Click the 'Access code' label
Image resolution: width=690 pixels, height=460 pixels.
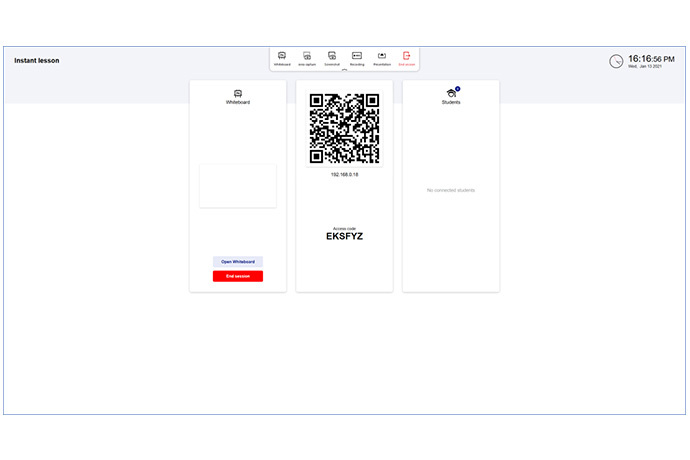pos(345,229)
